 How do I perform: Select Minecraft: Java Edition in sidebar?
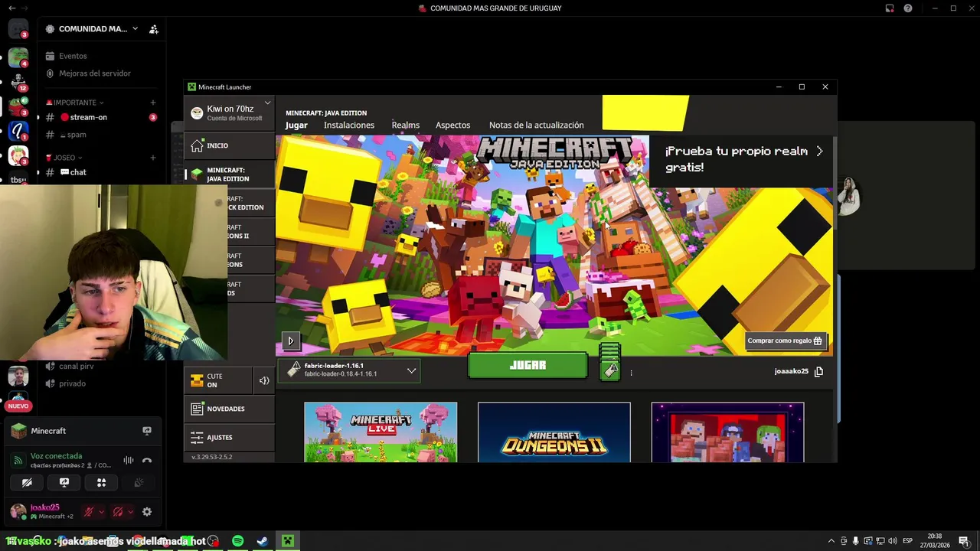click(x=229, y=174)
